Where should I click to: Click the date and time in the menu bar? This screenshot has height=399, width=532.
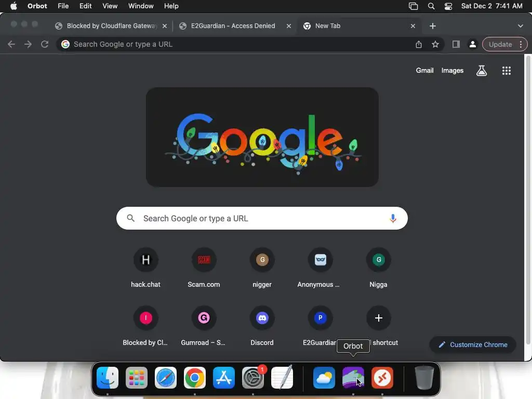pyautogui.click(x=491, y=6)
